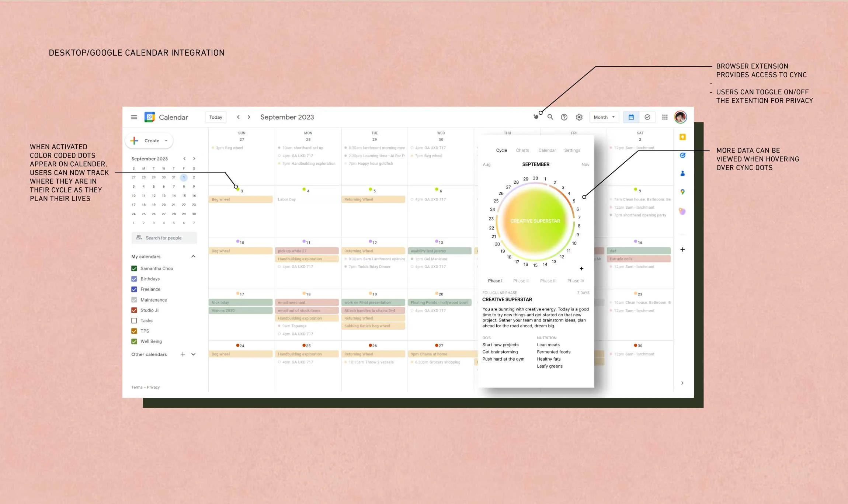Open the Month view dropdown
This screenshot has height=504, width=848.
(x=604, y=117)
